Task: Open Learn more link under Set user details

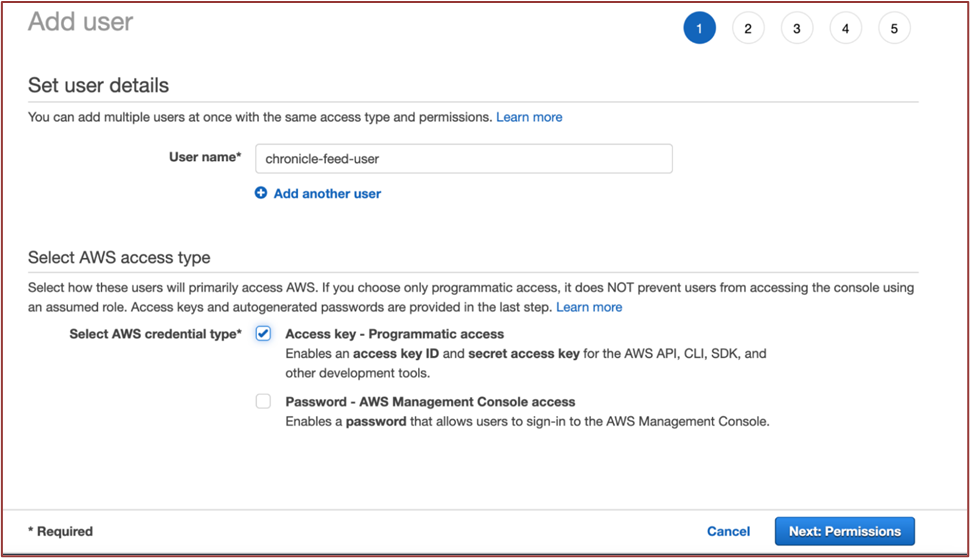Action: [530, 117]
